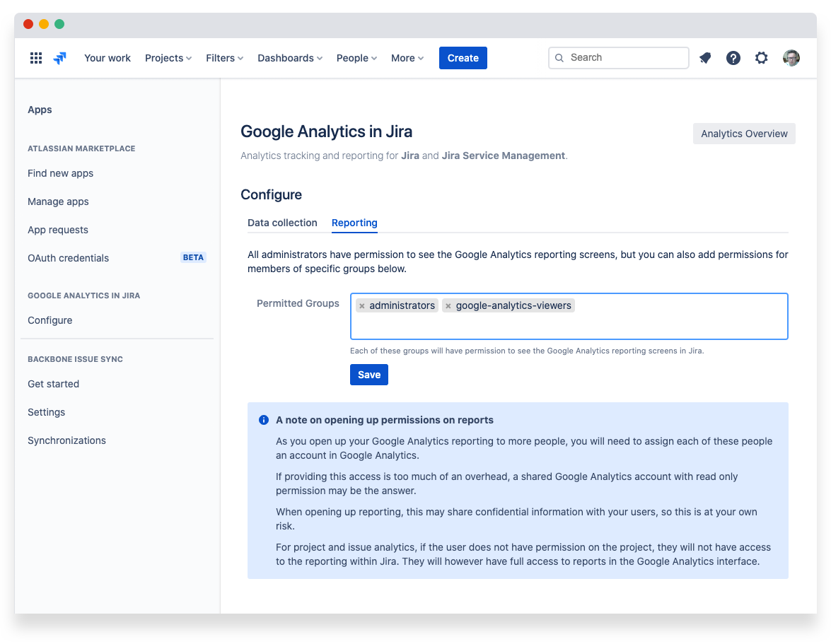The height and width of the screenshot is (644, 831).
Task: Click the Jira logo icon
Action: [x=60, y=58]
